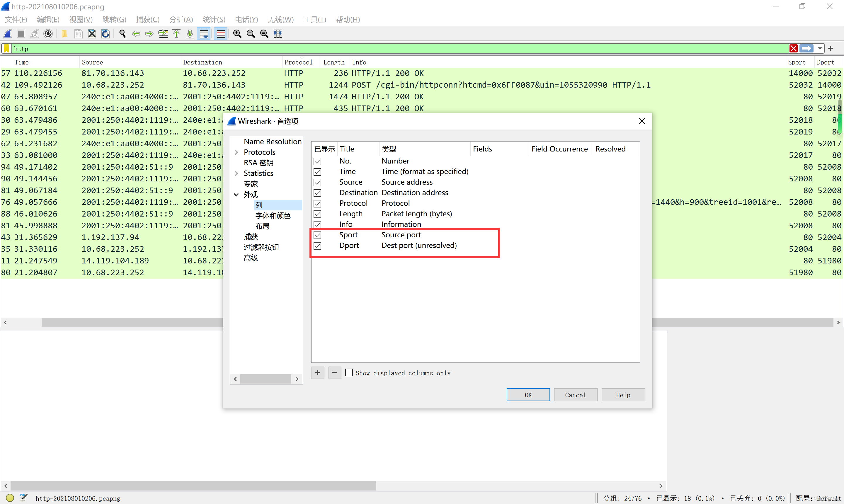The height and width of the screenshot is (504, 844).
Task: Expand the Protocols tree node
Action: 236,152
